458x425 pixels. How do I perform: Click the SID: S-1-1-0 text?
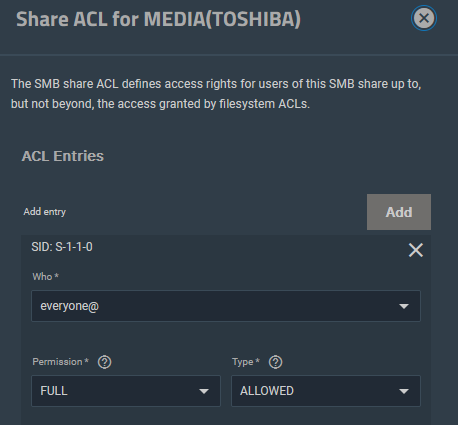pyautogui.click(x=62, y=247)
